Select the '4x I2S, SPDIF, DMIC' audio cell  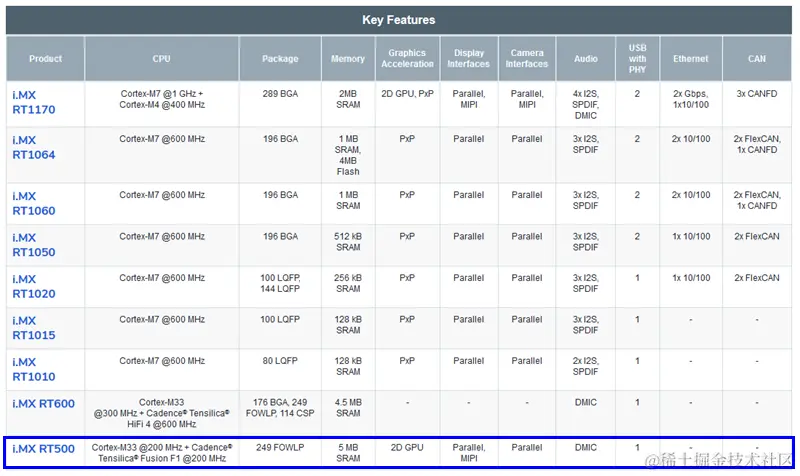586,104
